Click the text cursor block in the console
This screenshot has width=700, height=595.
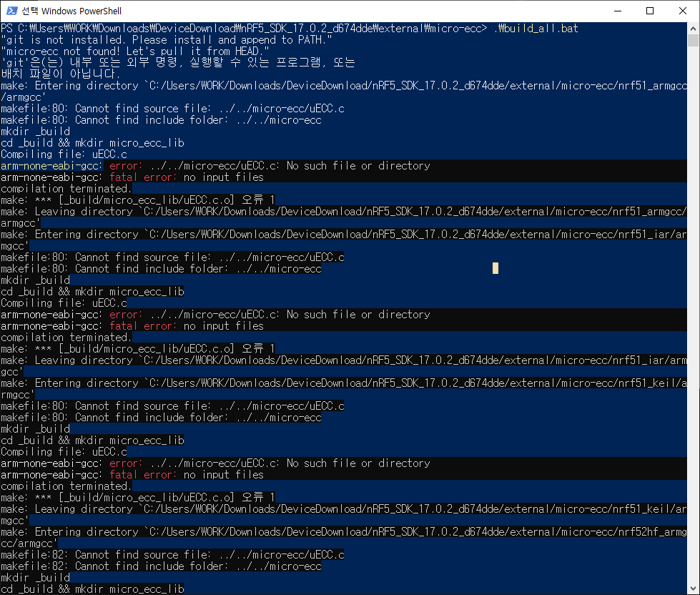point(495,267)
